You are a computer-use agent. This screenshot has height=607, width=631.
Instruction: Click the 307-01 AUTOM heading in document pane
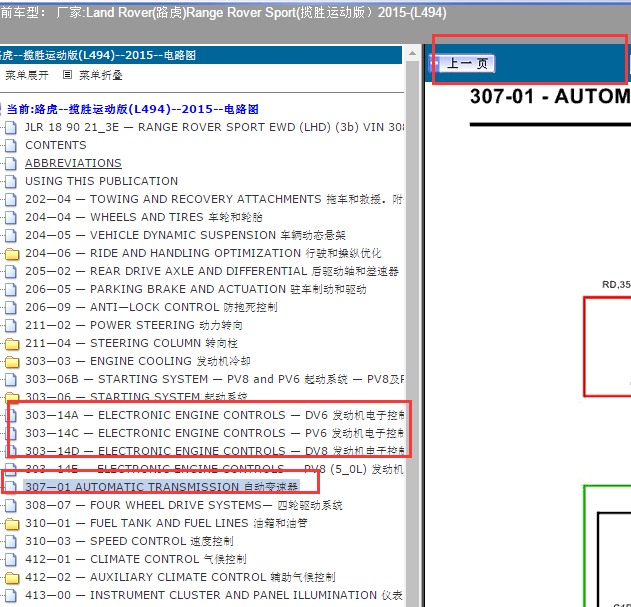[550, 97]
